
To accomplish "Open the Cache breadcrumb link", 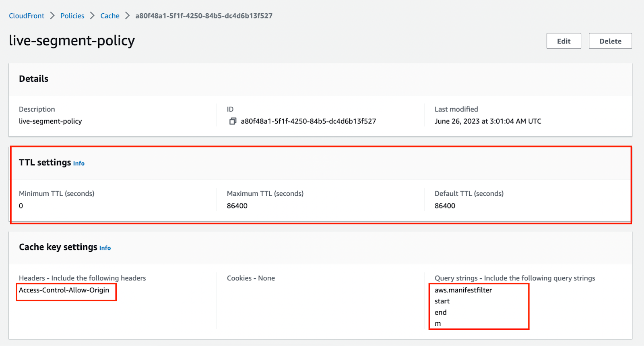I will coord(110,16).
